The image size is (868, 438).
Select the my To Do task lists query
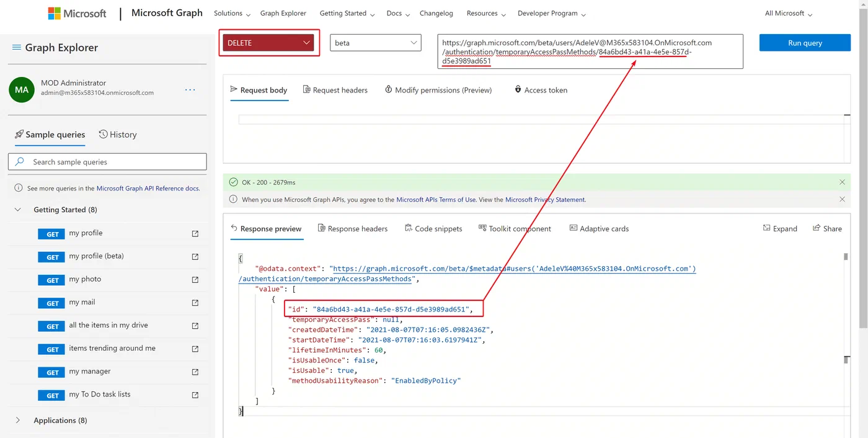click(100, 395)
